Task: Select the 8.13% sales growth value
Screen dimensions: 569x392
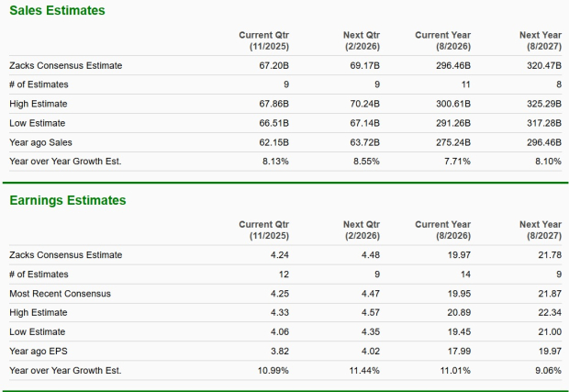Action: click(x=275, y=162)
